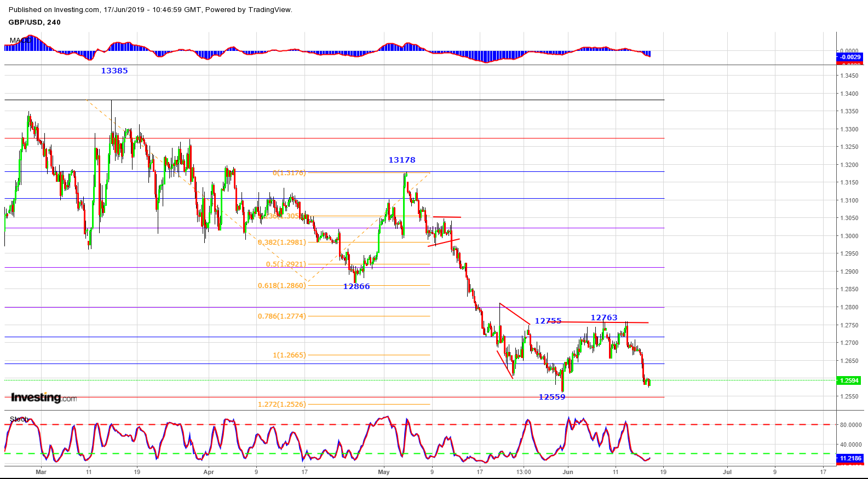
Task: Select the Jun date on time axis
Action: click(568, 471)
